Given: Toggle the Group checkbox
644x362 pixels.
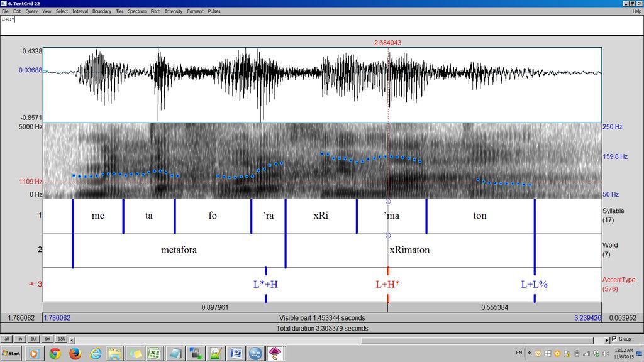Looking at the screenshot, I should 614,339.
